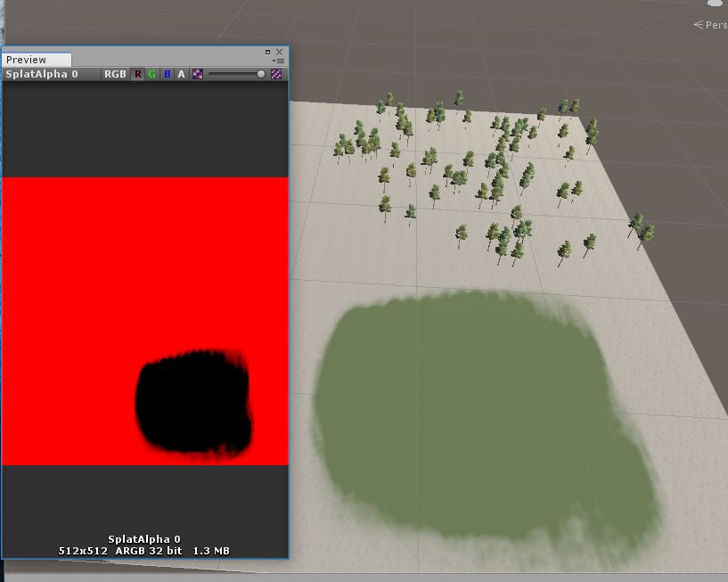Click the checkerboard icon left of the mip slider
Image resolution: width=728 pixels, height=582 pixels.
click(197, 74)
